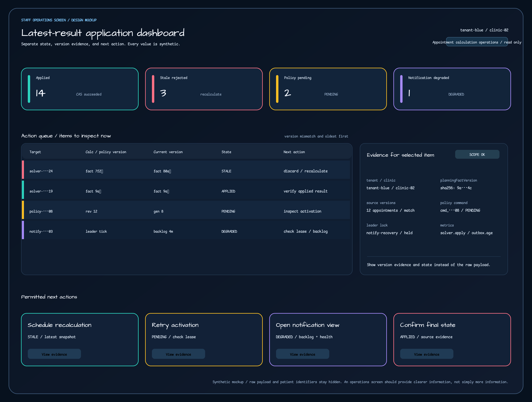Select target cell notify-····03
The width and height of the screenshot is (532, 402).
click(x=41, y=231)
